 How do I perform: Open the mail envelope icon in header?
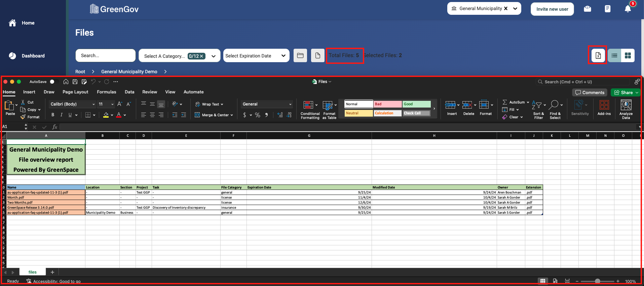[x=588, y=9]
